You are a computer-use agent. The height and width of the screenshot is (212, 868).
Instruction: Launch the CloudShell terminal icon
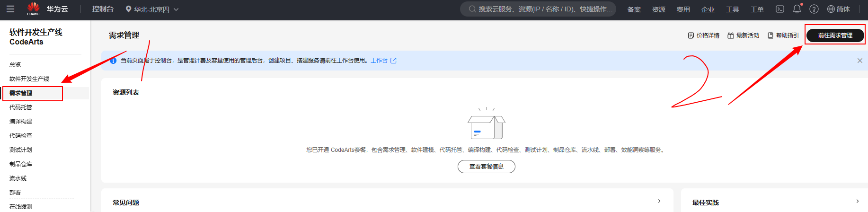point(780,9)
